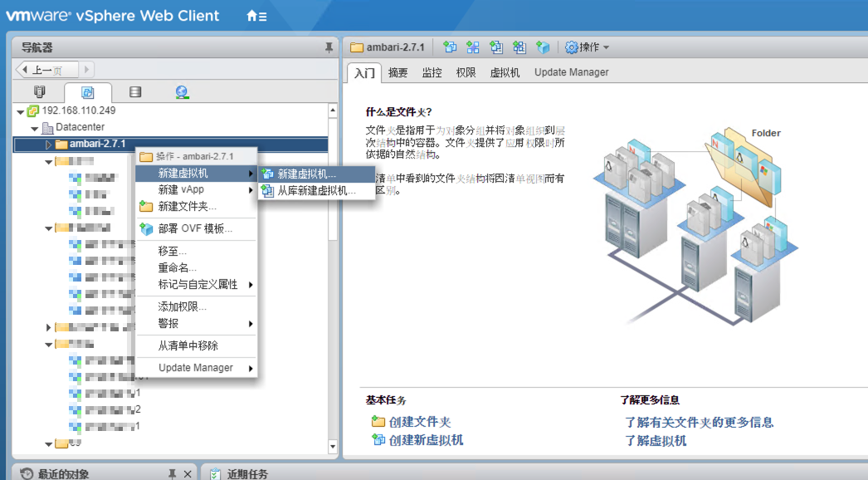Click the navigator tree scroll-up arrow

(334, 110)
